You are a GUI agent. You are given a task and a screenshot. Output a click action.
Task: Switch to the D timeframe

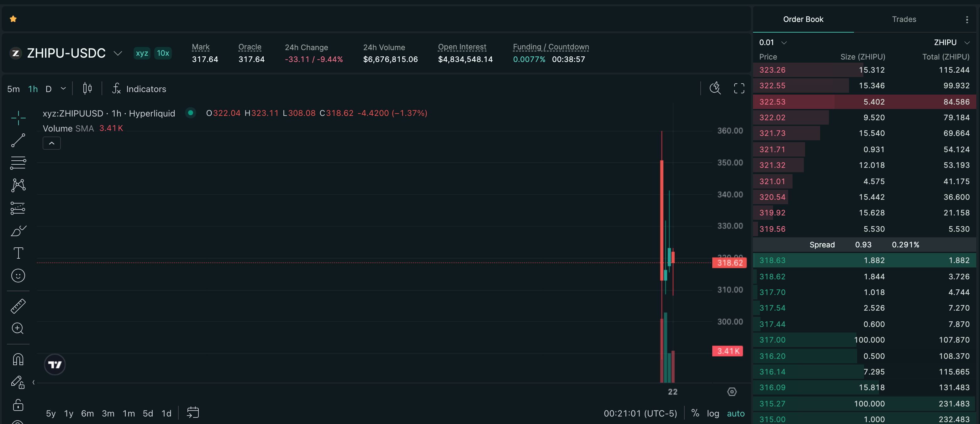click(x=49, y=89)
